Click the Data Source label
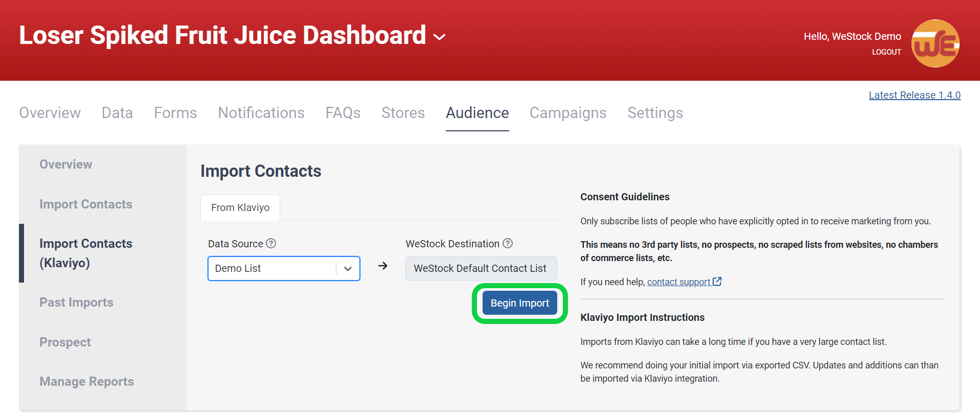Image resolution: width=980 pixels, height=419 pixels. point(236,244)
